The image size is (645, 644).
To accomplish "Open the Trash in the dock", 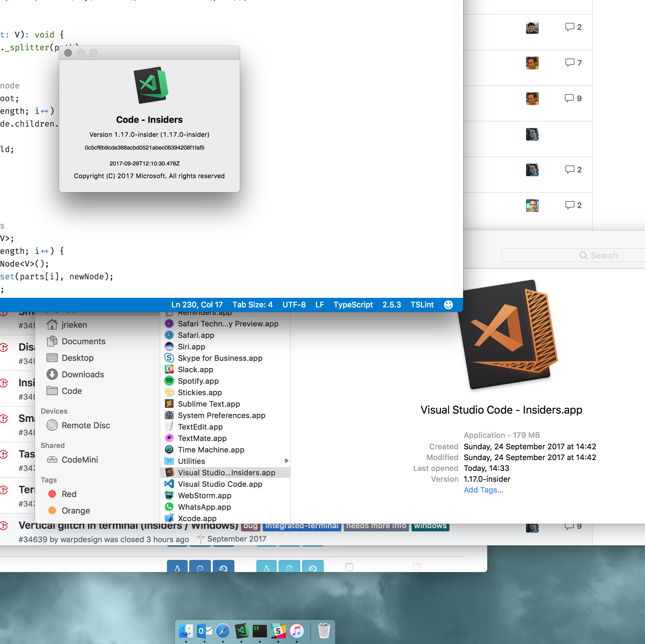I will 323,631.
